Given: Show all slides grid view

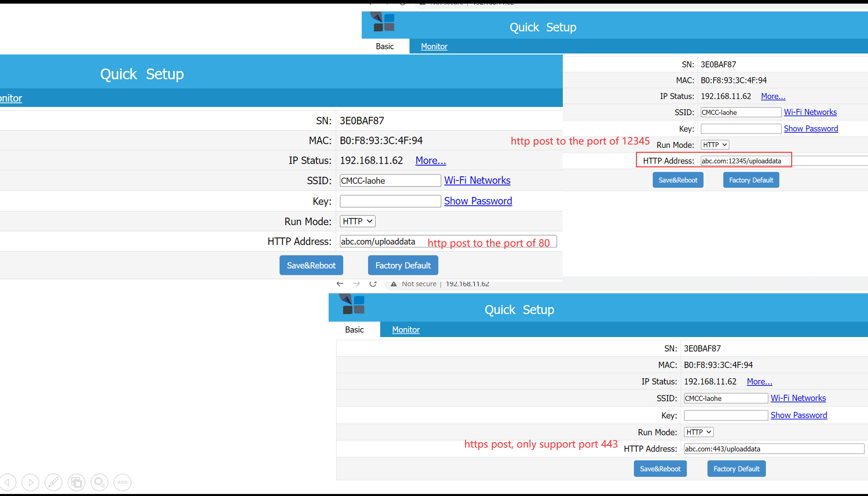Looking at the screenshot, I should 76,482.
